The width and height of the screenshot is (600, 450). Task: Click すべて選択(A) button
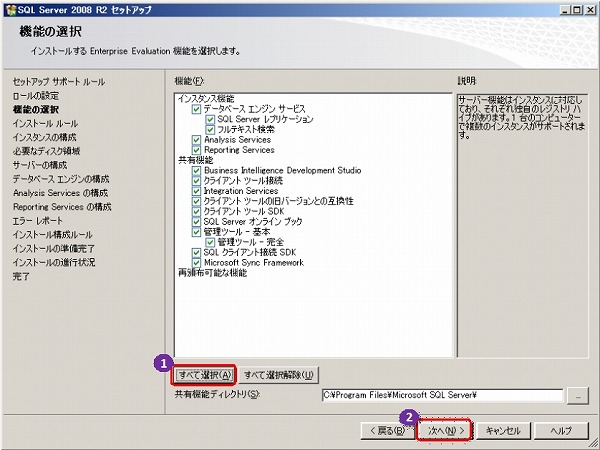pyautogui.click(x=204, y=375)
